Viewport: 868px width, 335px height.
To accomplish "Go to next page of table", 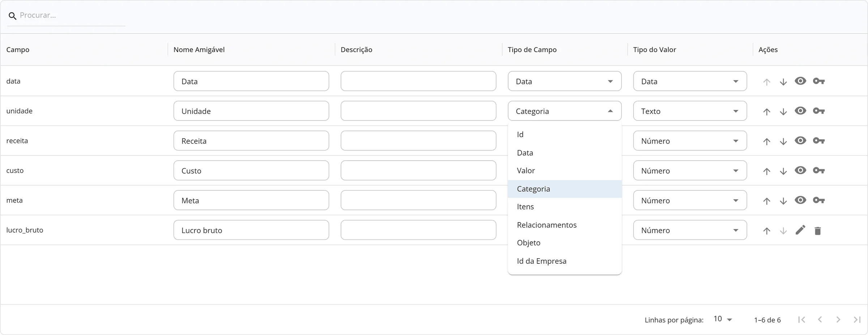I will [838, 319].
